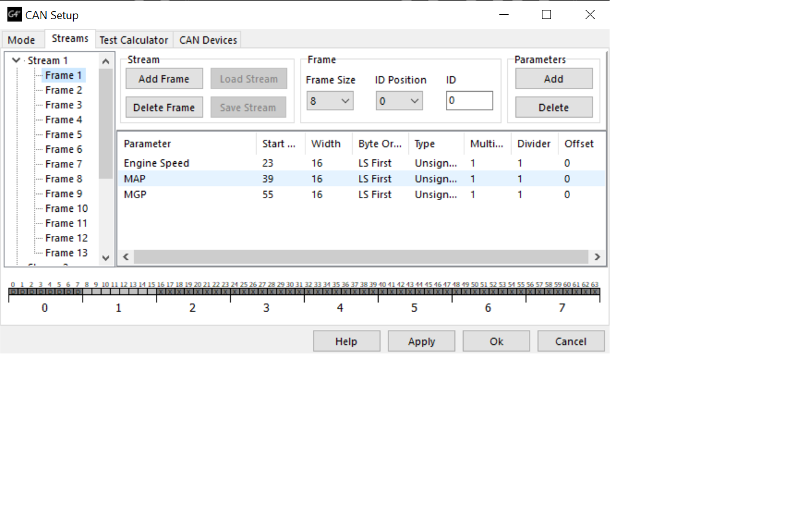Collapse the Stream 1 tree node
The width and height of the screenshot is (798, 532).
point(17,60)
